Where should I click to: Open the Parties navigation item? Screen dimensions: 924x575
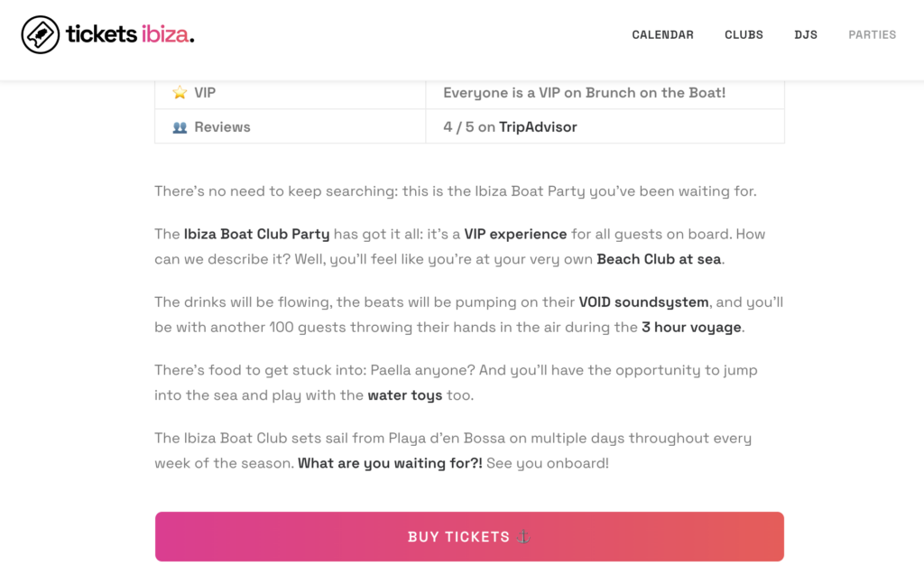pos(872,35)
